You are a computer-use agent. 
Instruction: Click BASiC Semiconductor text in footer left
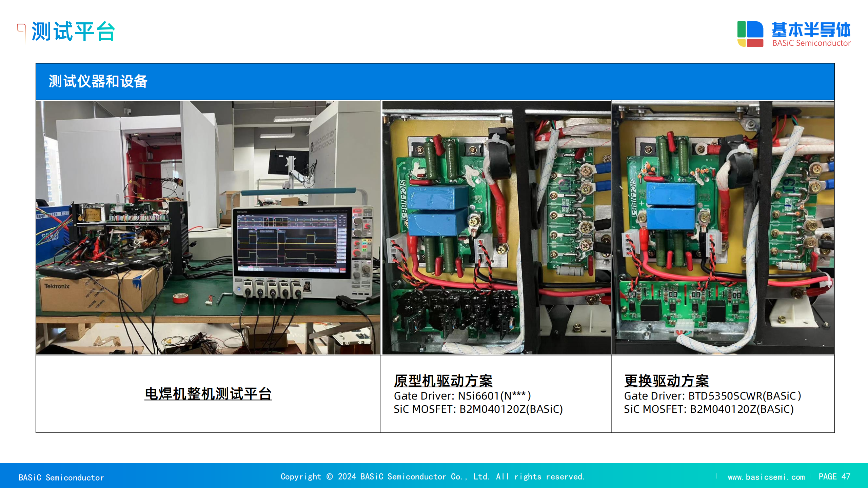[x=61, y=477]
